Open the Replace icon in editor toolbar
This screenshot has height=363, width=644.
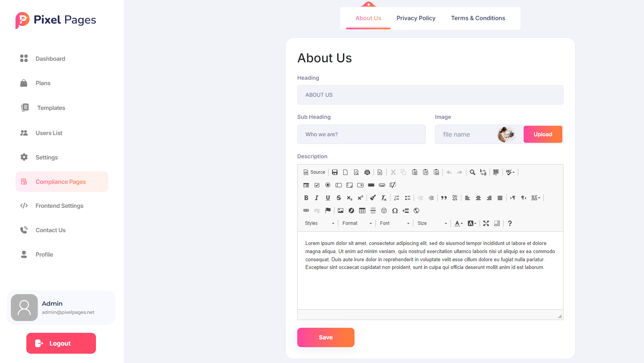pos(483,172)
